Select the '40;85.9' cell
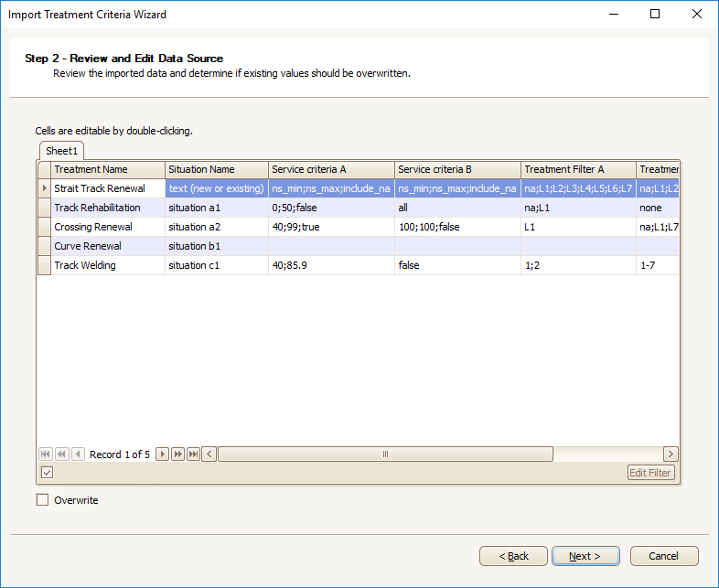 [x=331, y=265]
